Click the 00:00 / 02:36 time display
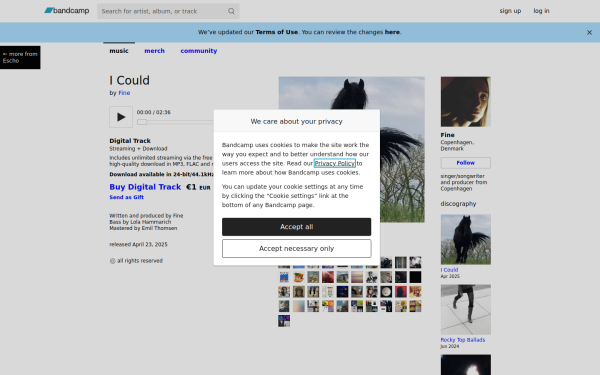Image resolution: width=600 pixels, height=375 pixels. (153, 112)
